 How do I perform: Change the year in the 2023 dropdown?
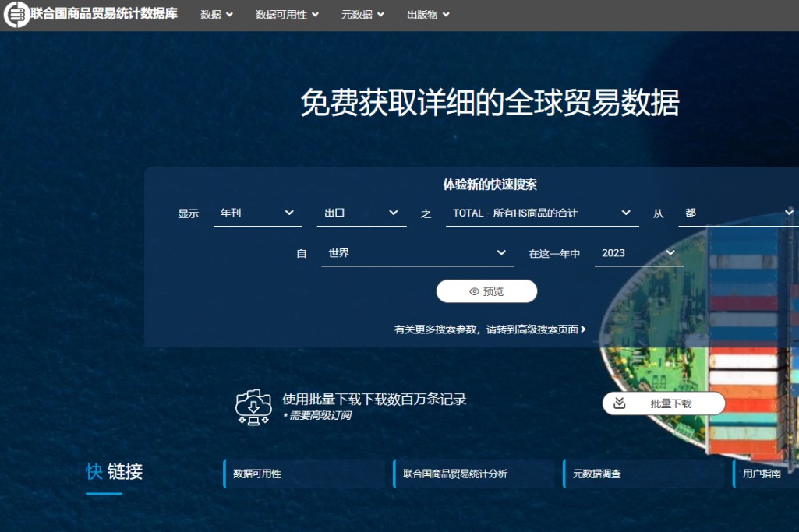638,252
